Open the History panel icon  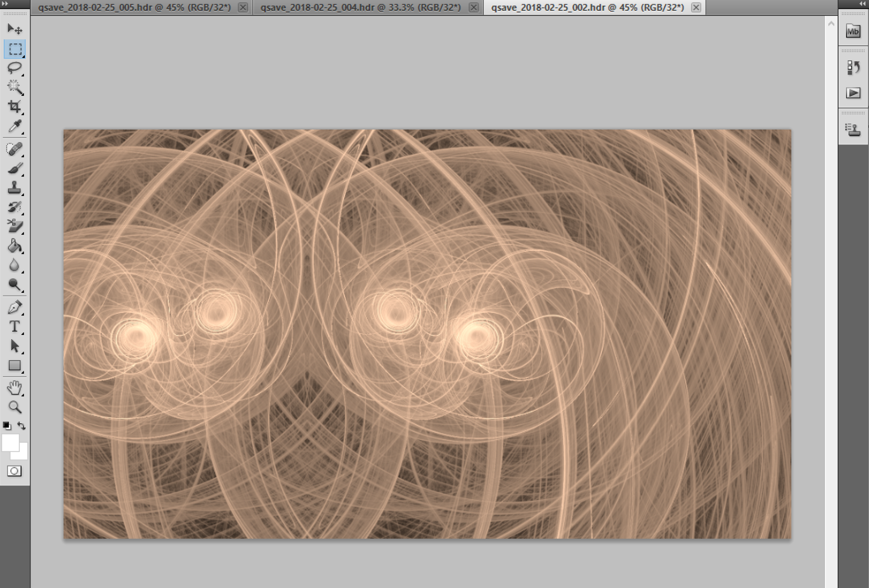click(x=853, y=68)
